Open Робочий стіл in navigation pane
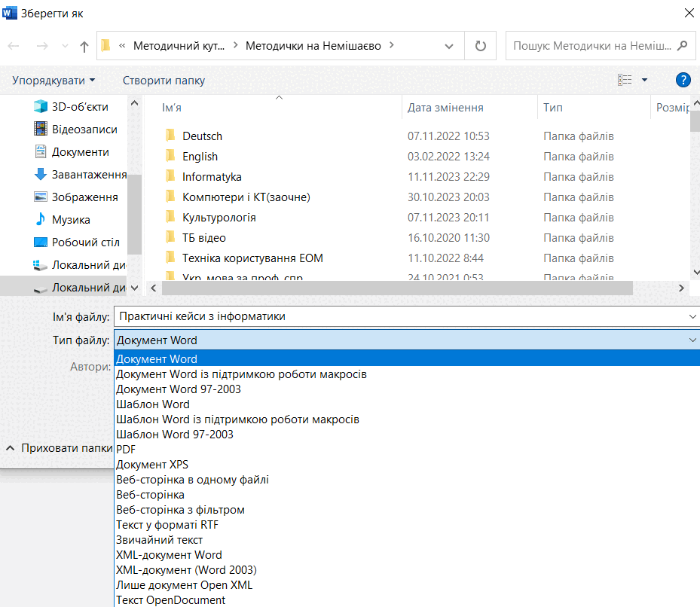 pos(77,242)
